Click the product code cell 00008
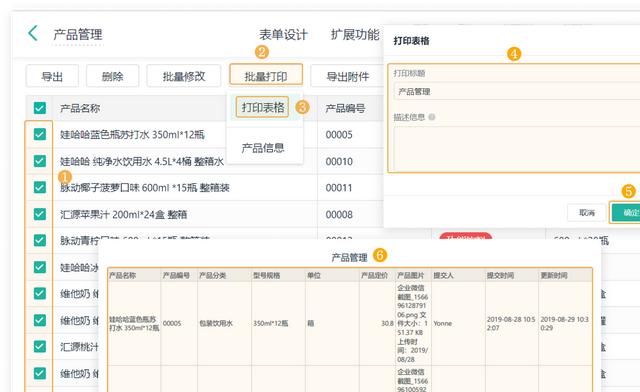The image size is (640, 392). pyautogui.click(x=339, y=214)
